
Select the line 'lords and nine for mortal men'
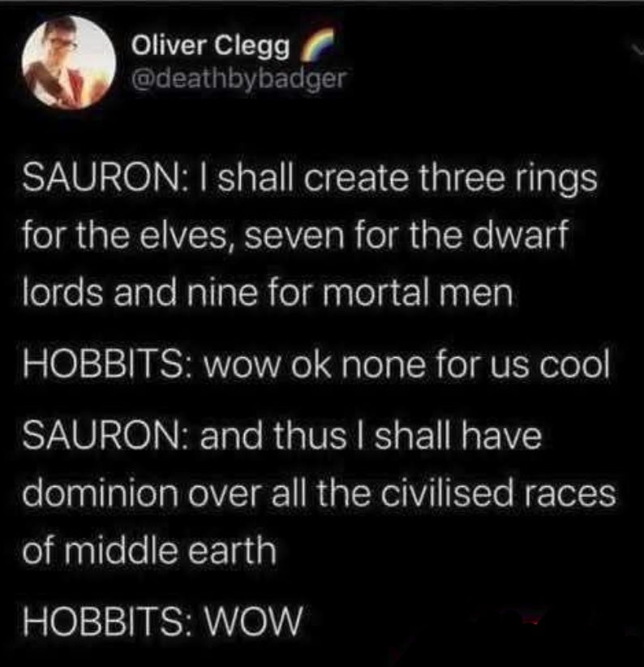click(x=268, y=293)
